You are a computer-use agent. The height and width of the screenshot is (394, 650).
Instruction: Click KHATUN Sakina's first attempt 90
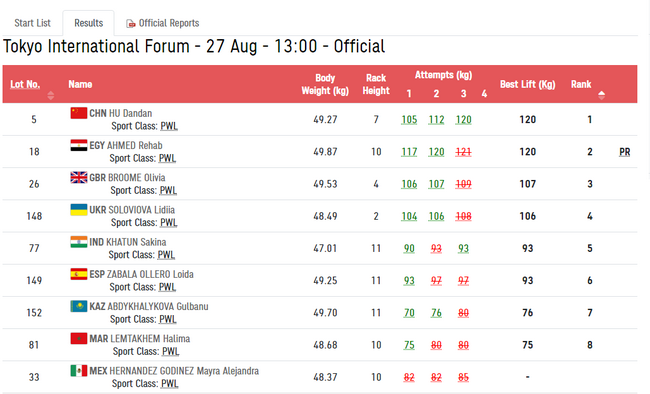409,249
